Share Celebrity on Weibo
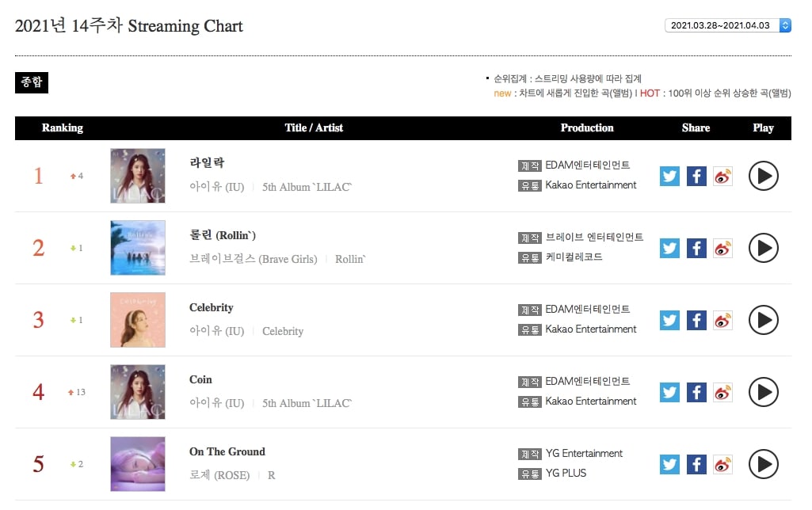 click(x=723, y=320)
